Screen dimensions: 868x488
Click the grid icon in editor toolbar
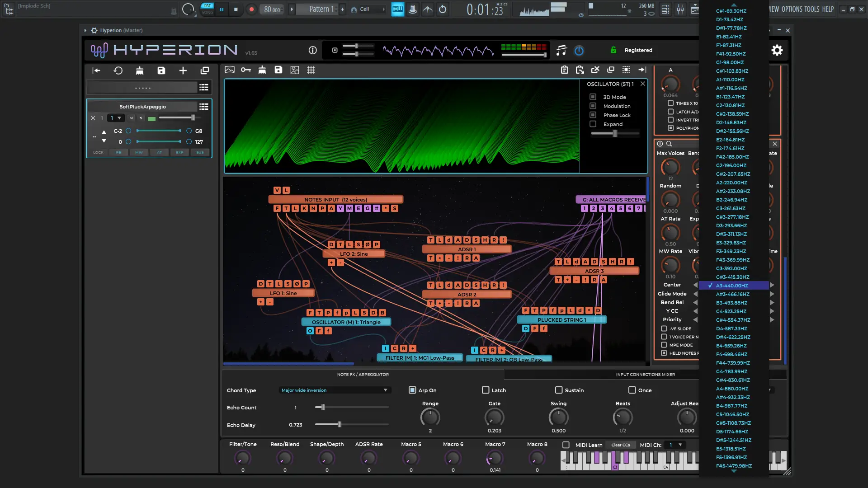coord(311,70)
